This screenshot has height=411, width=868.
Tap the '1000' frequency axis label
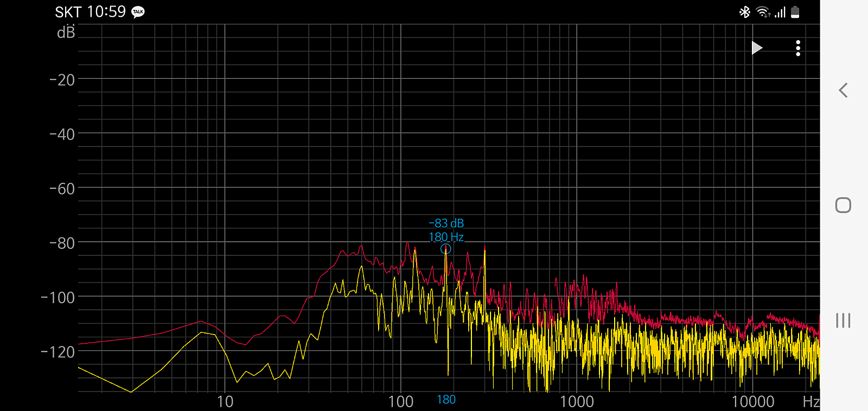pyautogui.click(x=577, y=402)
